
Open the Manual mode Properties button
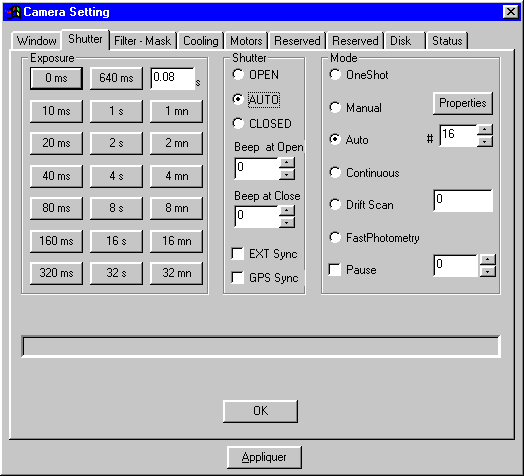click(x=463, y=103)
